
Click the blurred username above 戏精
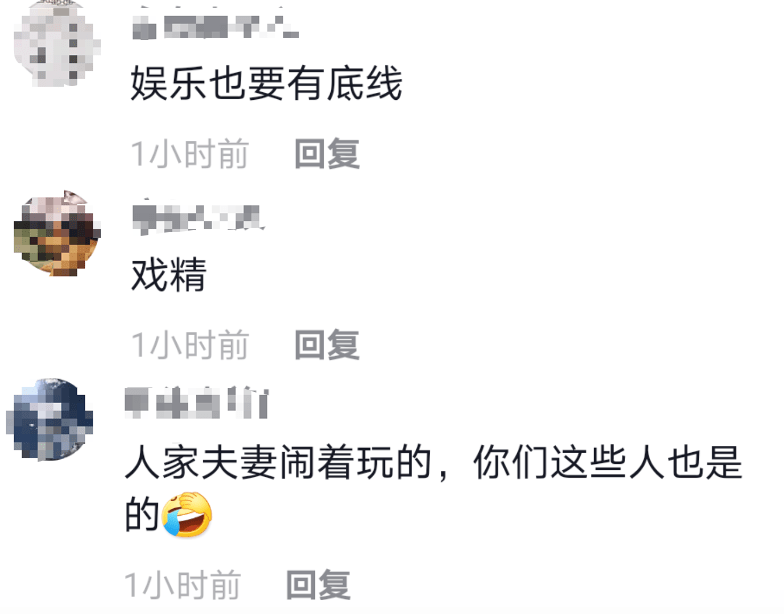pyautogui.click(x=198, y=218)
